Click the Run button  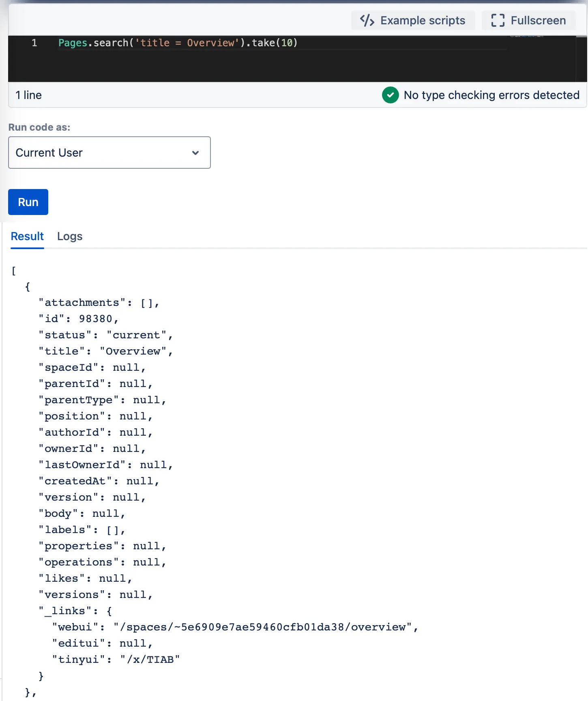tap(28, 202)
